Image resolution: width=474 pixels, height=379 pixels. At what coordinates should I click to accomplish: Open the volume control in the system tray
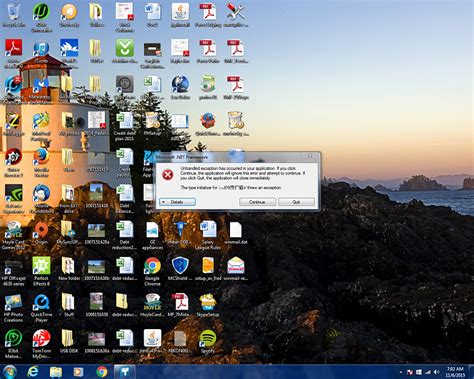pyautogui.click(x=436, y=372)
